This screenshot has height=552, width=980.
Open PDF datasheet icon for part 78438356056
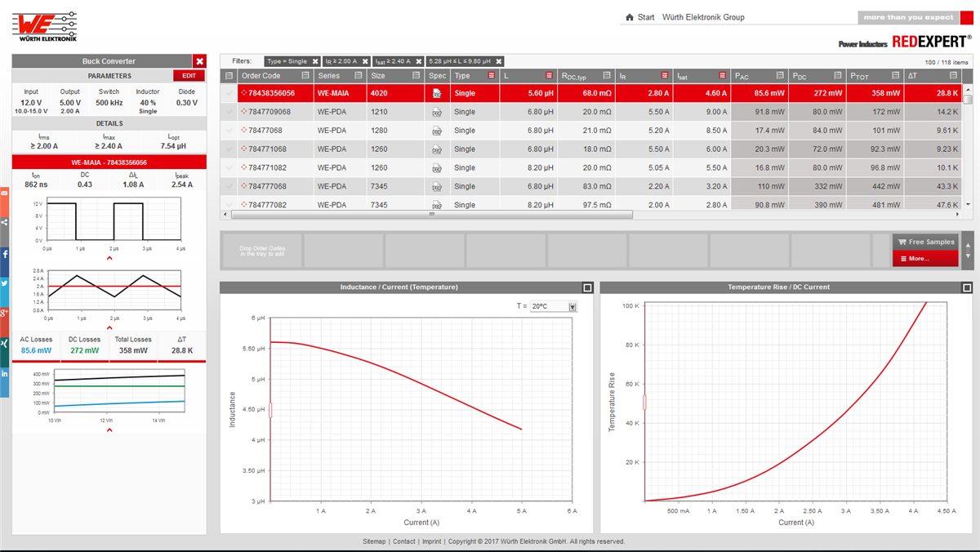click(436, 93)
